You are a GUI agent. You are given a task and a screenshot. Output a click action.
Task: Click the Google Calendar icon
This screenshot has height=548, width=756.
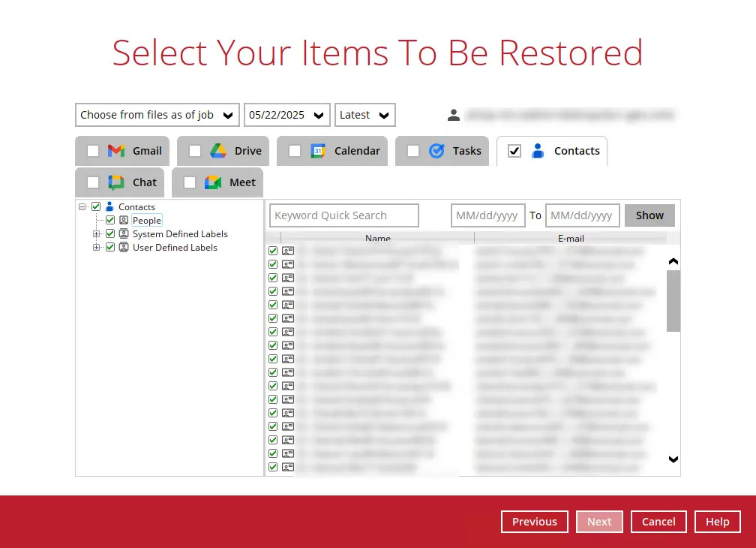(x=318, y=151)
